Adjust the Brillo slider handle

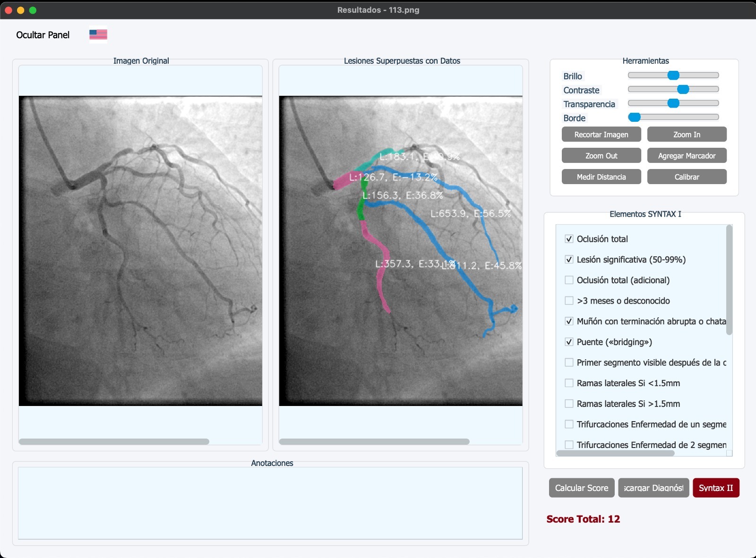(x=673, y=76)
